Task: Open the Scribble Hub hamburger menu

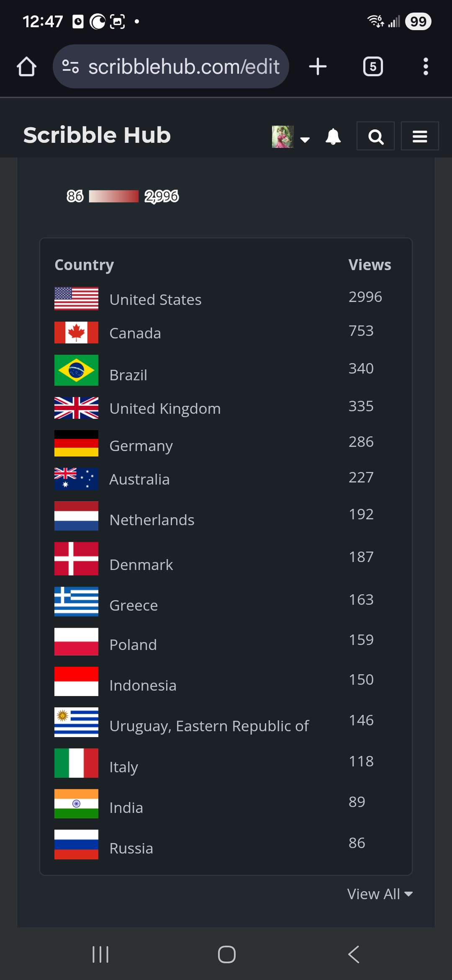Action: pyautogui.click(x=420, y=136)
